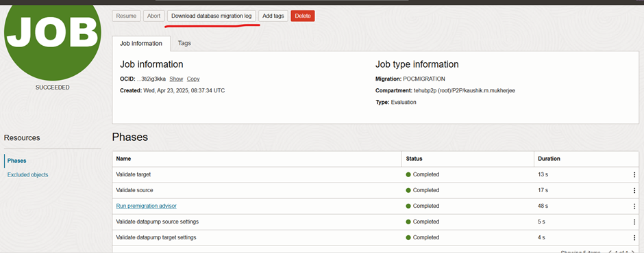Select the Job information tab
This screenshot has height=253, width=644.
coord(141,44)
